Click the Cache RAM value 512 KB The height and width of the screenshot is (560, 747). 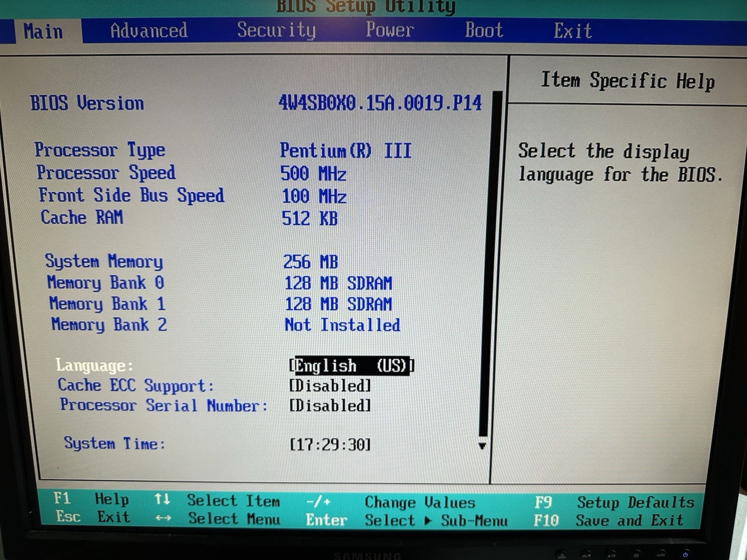(x=310, y=218)
